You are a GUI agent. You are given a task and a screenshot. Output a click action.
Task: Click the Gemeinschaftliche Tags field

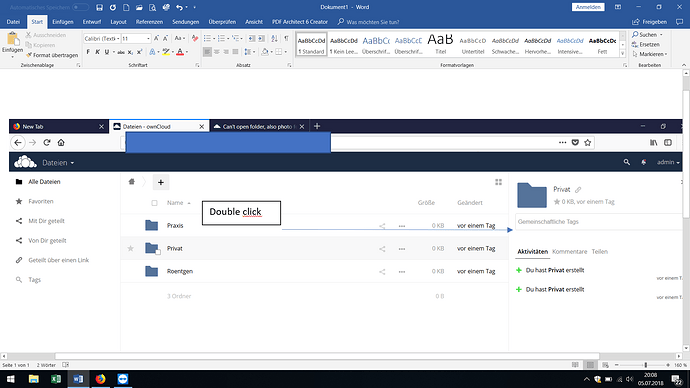(x=598, y=222)
